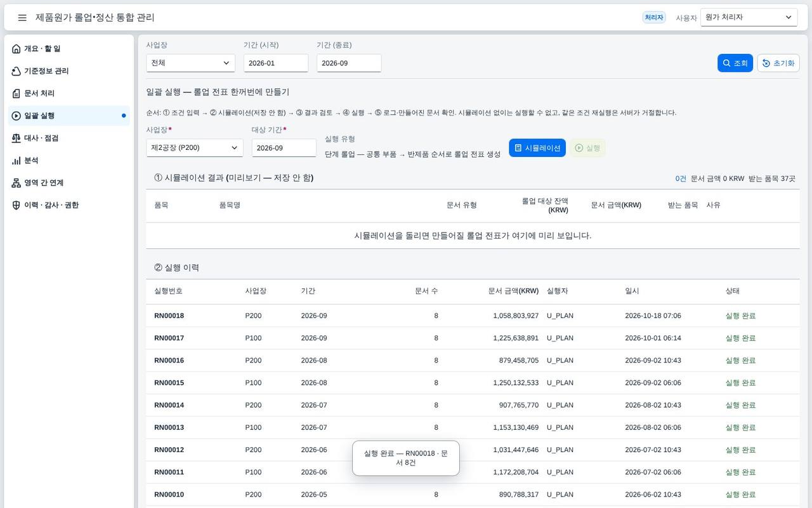Click the shield icon for 이력 · 감사 · 권한
Image resolution: width=812 pixels, height=508 pixels.
coord(16,205)
